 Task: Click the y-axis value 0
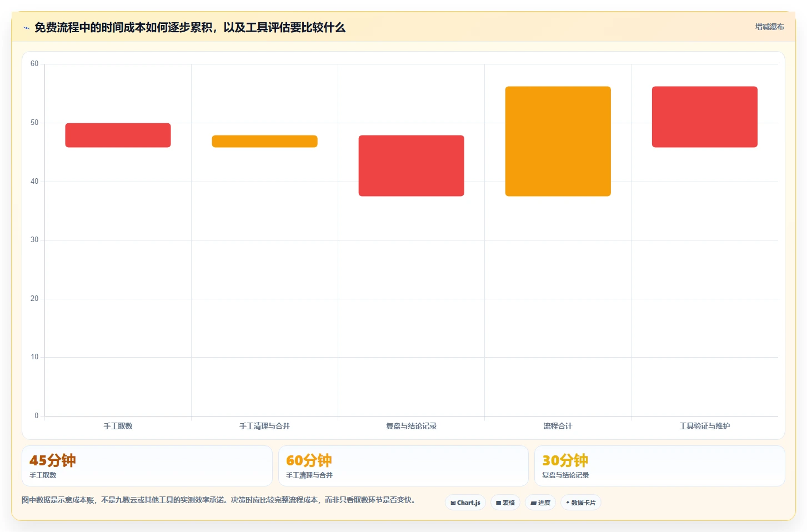tap(37, 416)
